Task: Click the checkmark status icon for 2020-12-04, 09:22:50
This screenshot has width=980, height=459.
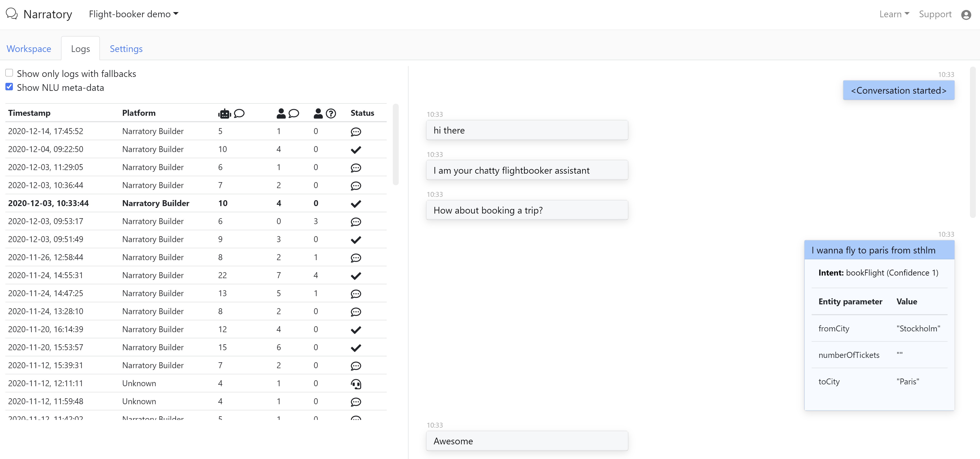Action: (356, 149)
